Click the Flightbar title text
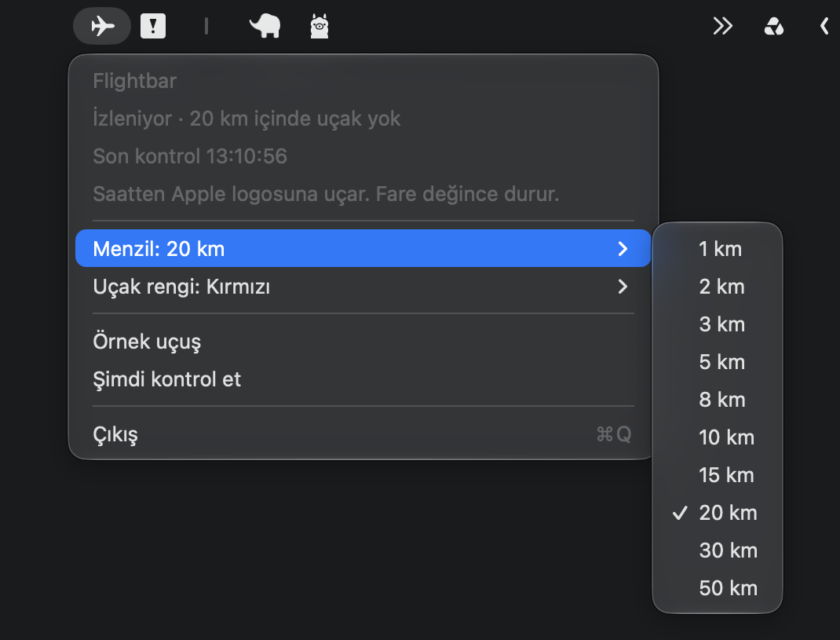840x640 pixels. (x=134, y=81)
